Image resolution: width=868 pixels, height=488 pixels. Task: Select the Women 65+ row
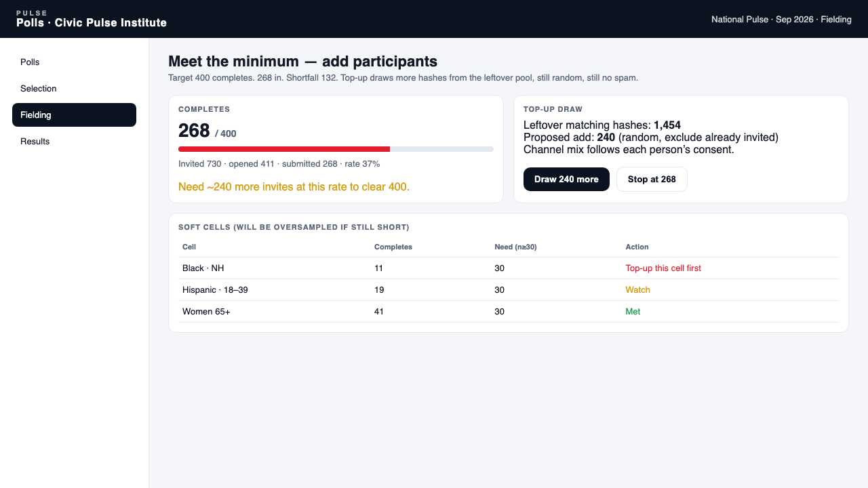coord(509,312)
